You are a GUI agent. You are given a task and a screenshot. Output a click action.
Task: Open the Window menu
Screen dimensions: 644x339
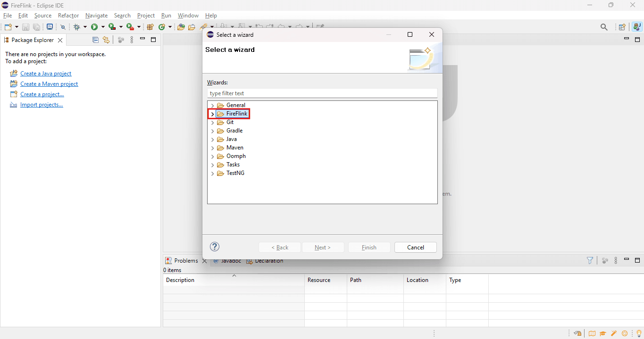(x=188, y=16)
